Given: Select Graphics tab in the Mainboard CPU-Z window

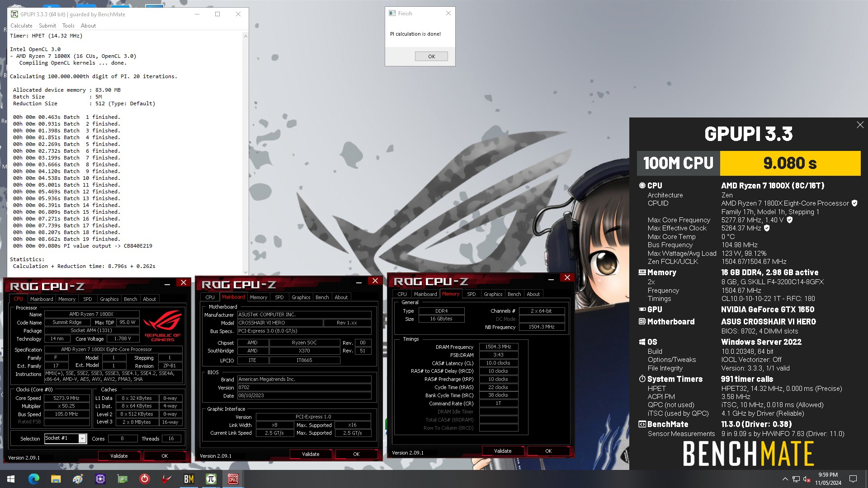Looking at the screenshot, I should [x=301, y=297].
